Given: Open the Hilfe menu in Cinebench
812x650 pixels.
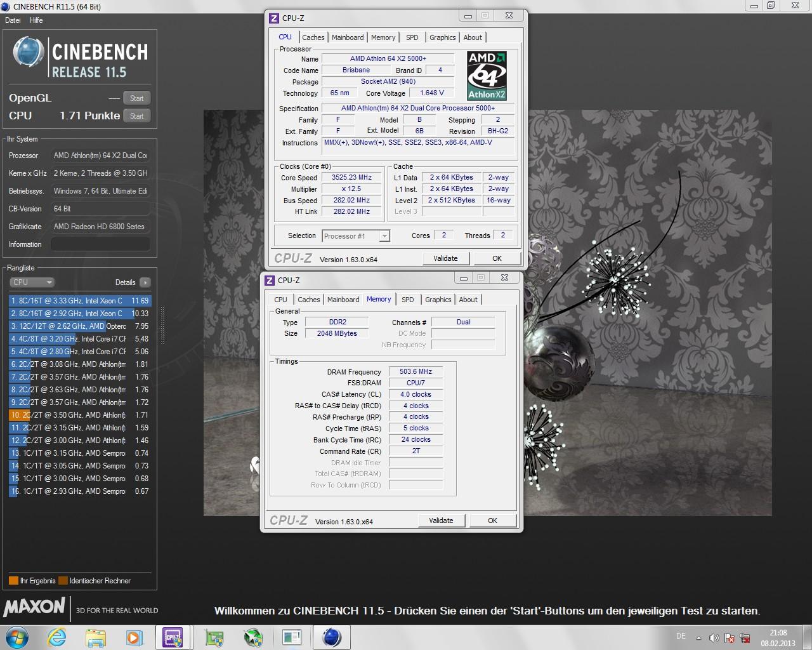Looking at the screenshot, I should pos(36,20).
